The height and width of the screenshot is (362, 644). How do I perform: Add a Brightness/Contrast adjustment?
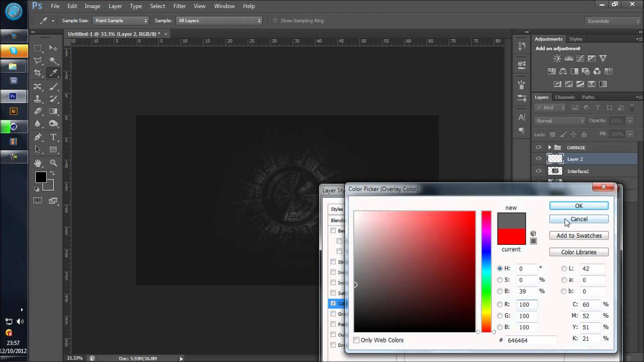coord(557,59)
